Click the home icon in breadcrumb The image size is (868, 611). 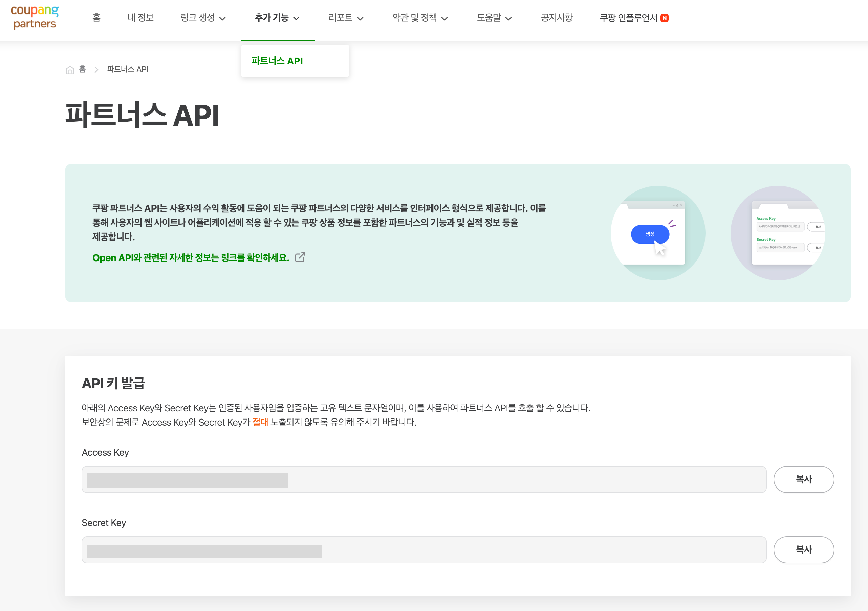70,70
